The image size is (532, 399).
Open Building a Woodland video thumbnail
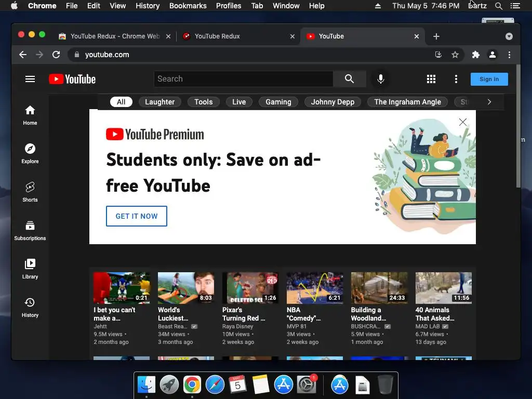pyautogui.click(x=379, y=288)
